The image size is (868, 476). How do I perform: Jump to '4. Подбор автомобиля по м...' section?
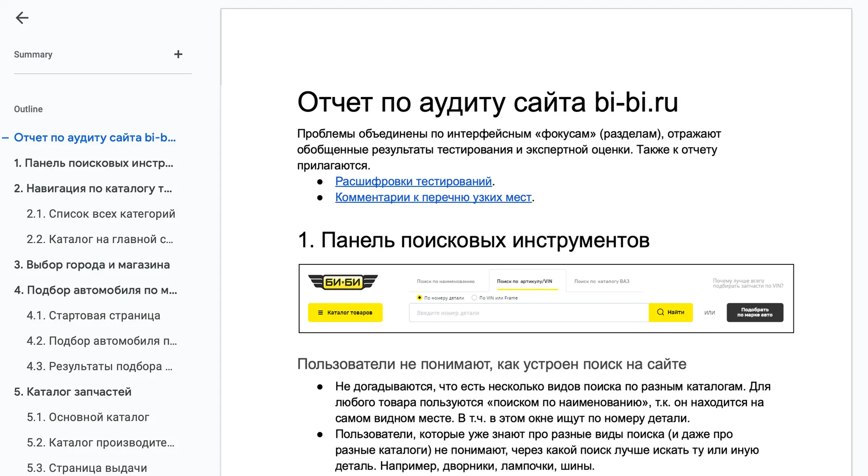coord(96,290)
